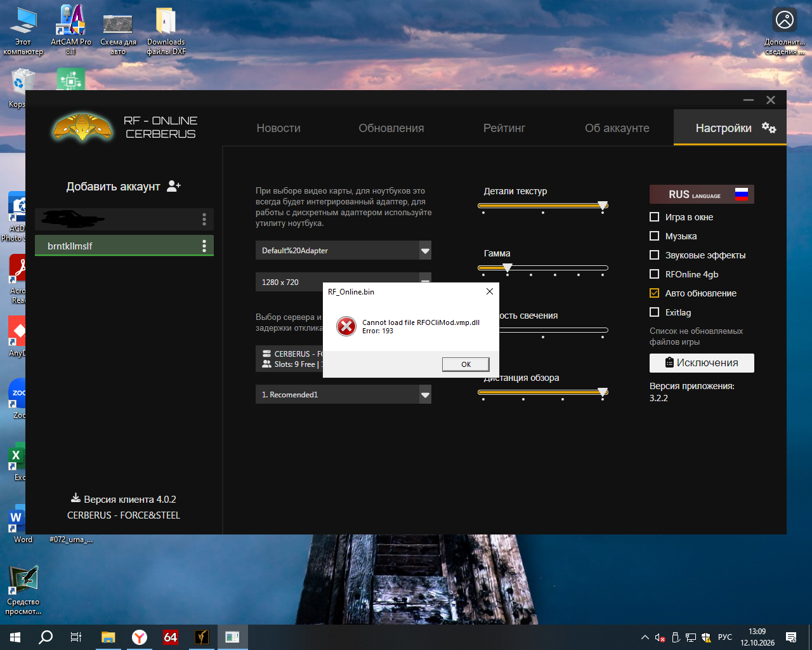812x650 pixels.
Task: Open File Explorer from the taskbar
Action: point(108,637)
